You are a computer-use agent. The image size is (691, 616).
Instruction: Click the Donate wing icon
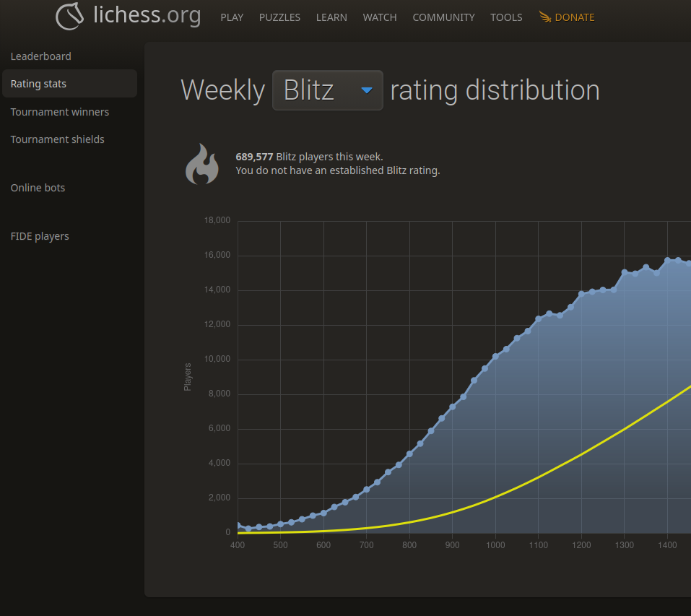(x=545, y=17)
